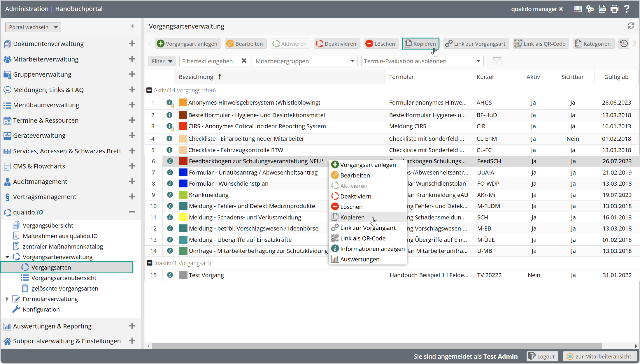640x364 pixels.
Task: Collapse the left sidebar arrow
Action: (x=132, y=26)
